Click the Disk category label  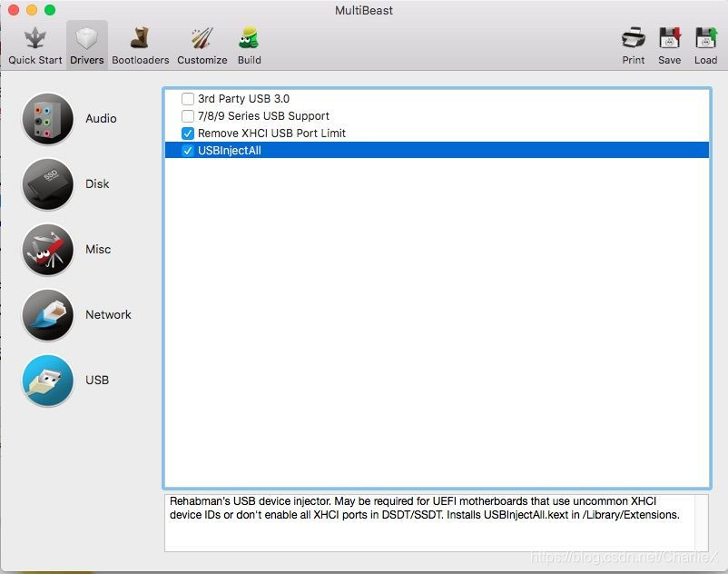[97, 183]
